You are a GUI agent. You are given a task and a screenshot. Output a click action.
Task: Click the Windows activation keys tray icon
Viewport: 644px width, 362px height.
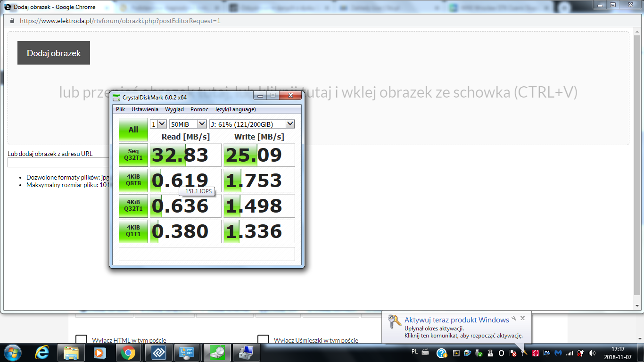(524, 353)
